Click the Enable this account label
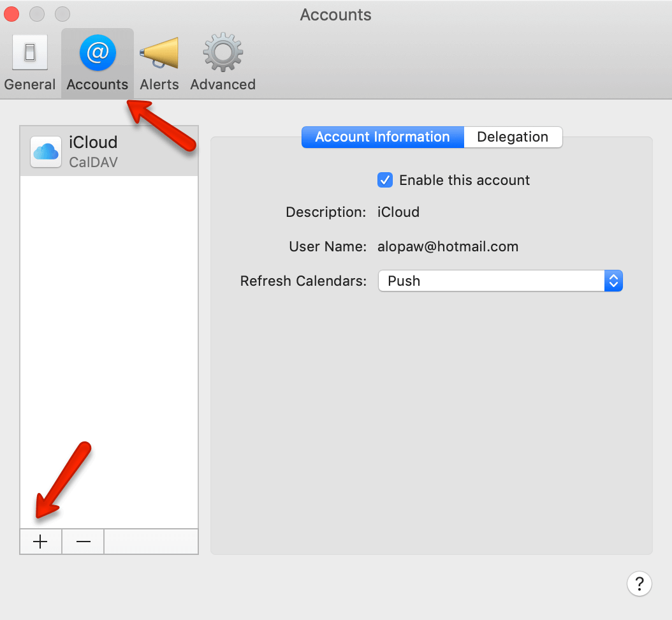 [465, 180]
